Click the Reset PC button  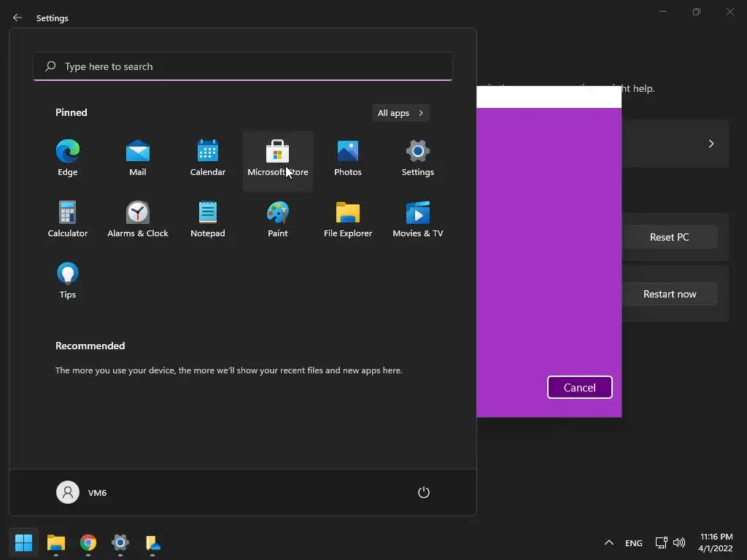[x=670, y=237]
